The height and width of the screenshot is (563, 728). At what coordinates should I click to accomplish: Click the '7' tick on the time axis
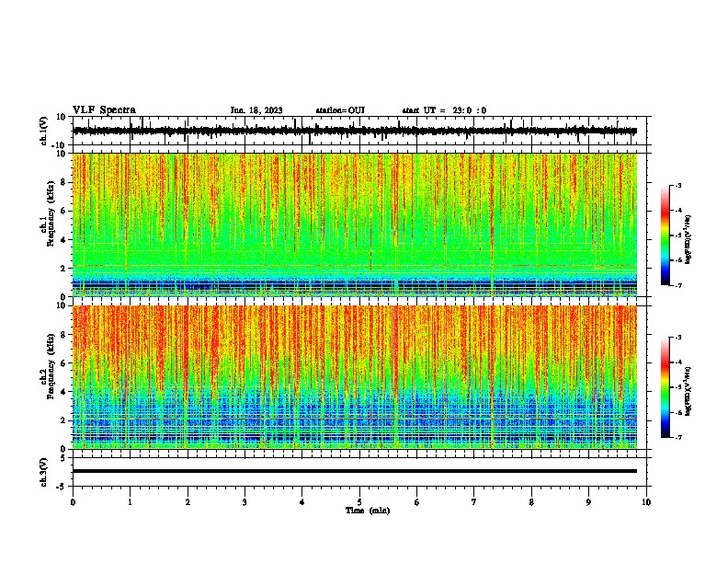click(474, 502)
